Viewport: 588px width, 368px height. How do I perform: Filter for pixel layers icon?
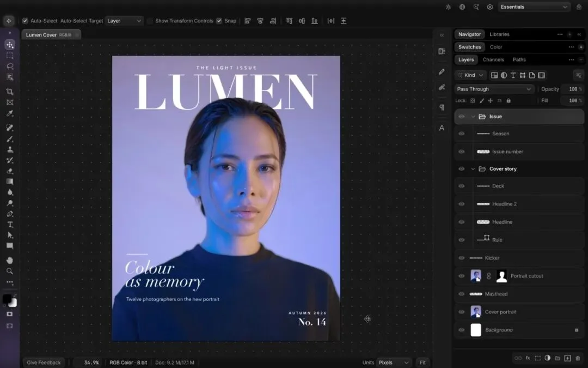click(x=494, y=75)
